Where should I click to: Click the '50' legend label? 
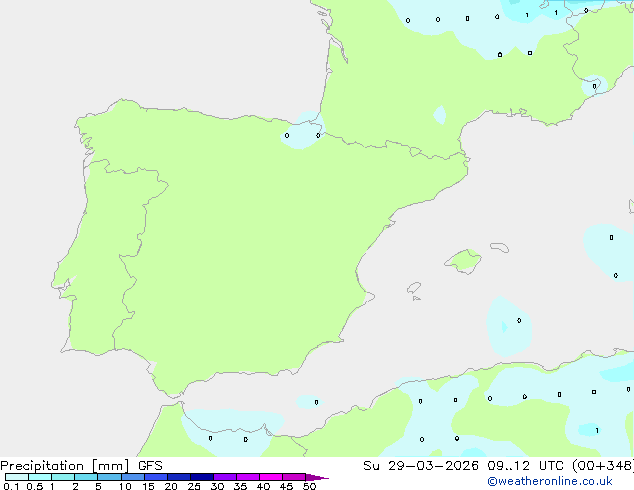(x=309, y=486)
